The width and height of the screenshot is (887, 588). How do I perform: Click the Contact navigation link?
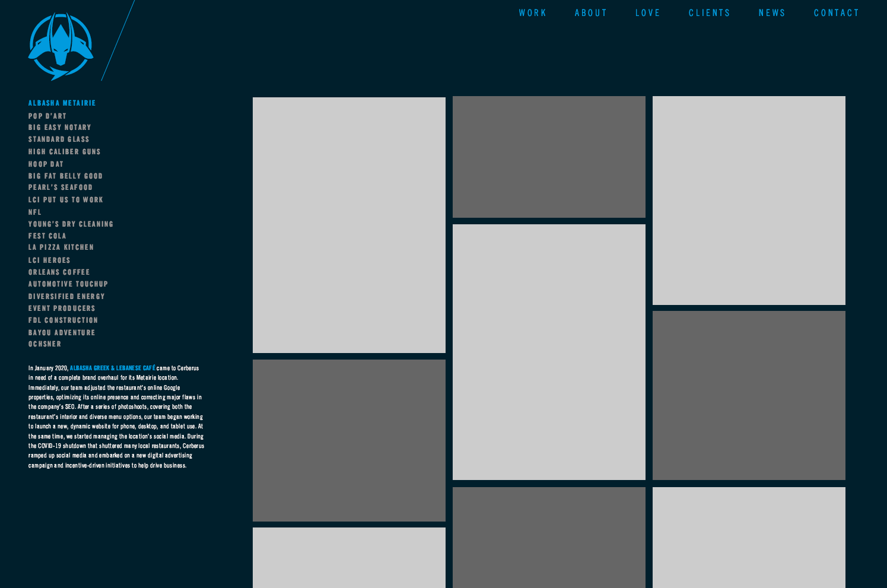(836, 13)
